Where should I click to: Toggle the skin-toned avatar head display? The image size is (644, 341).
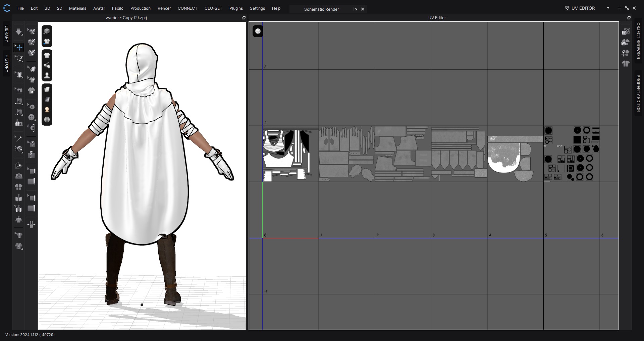click(47, 110)
